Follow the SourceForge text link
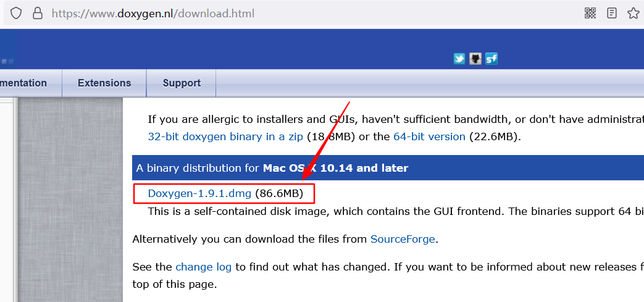The image size is (644, 302). [x=403, y=239]
